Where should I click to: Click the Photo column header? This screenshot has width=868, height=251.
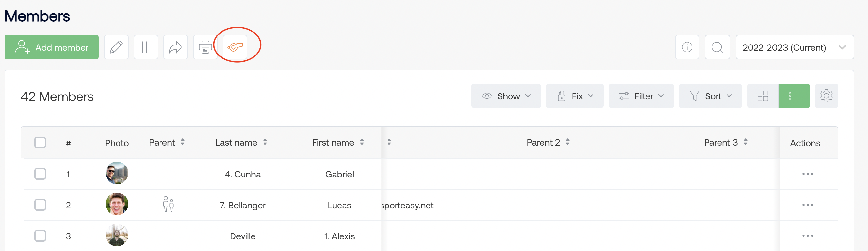[117, 143]
